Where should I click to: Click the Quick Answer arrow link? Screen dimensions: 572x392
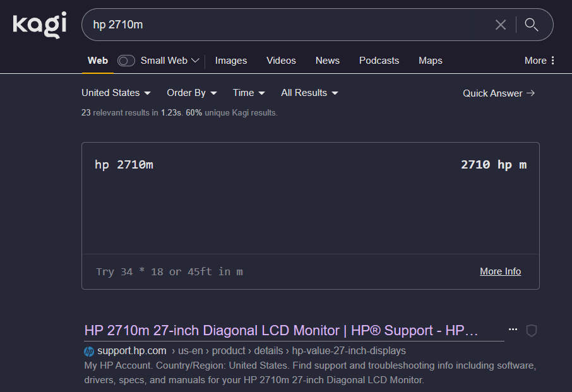pos(499,93)
